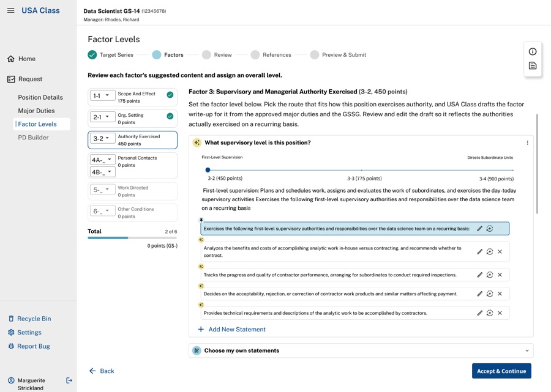Edit the 'Analyzes the benefits and costs' statement
The image size is (551, 392).
click(x=479, y=251)
